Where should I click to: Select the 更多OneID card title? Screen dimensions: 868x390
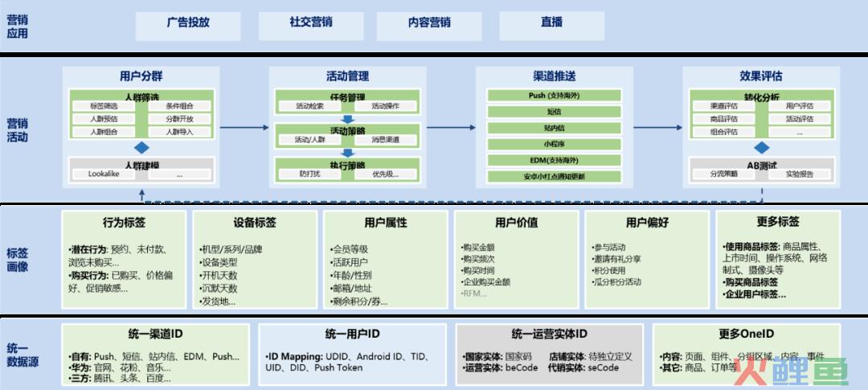pyautogui.click(x=746, y=334)
